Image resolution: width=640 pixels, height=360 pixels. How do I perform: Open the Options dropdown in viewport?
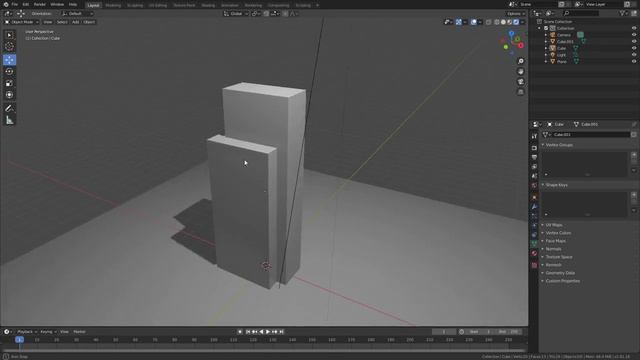coord(516,13)
